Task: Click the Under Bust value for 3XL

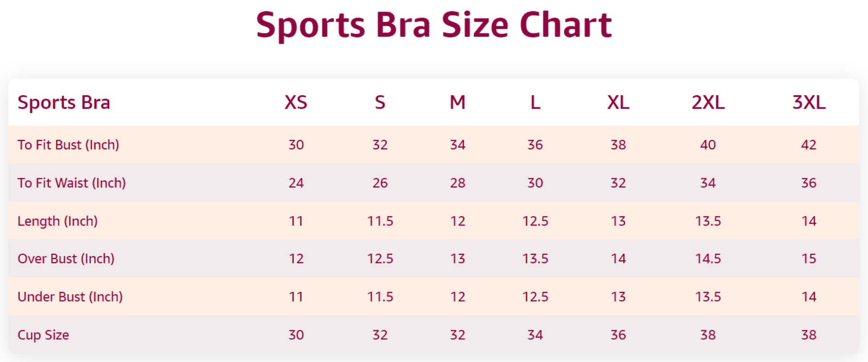Action: [809, 297]
